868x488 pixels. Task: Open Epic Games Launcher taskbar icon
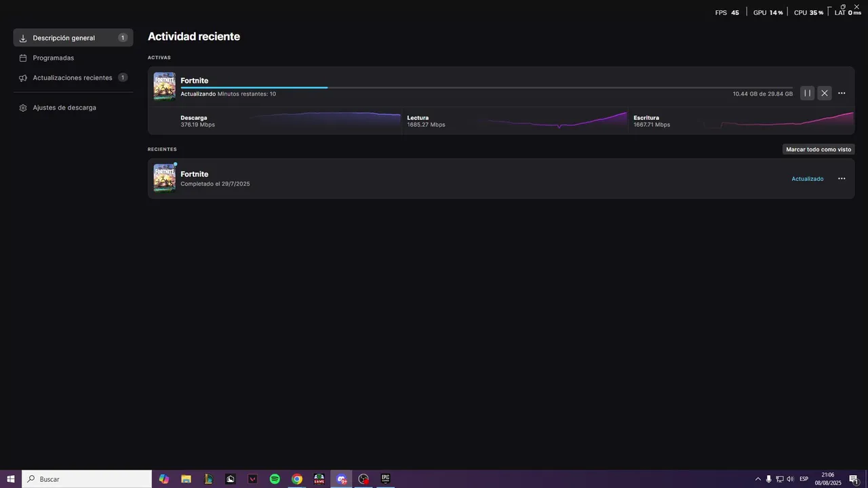385,479
